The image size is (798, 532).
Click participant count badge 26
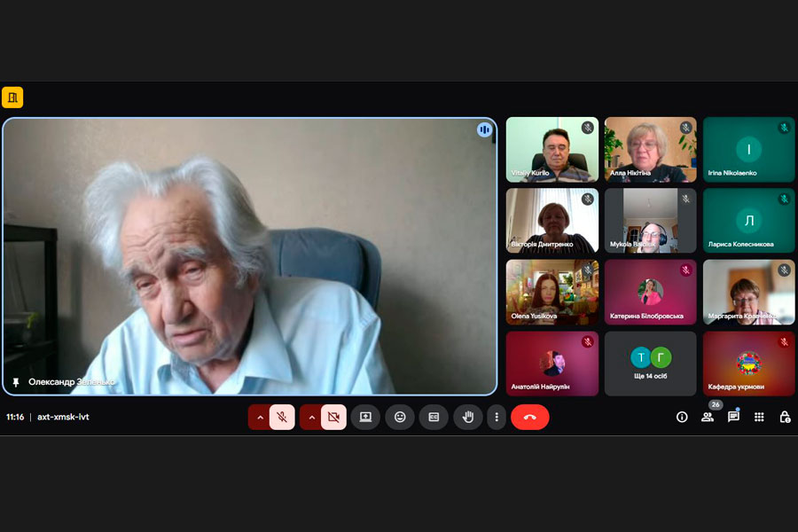(x=716, y=404)
